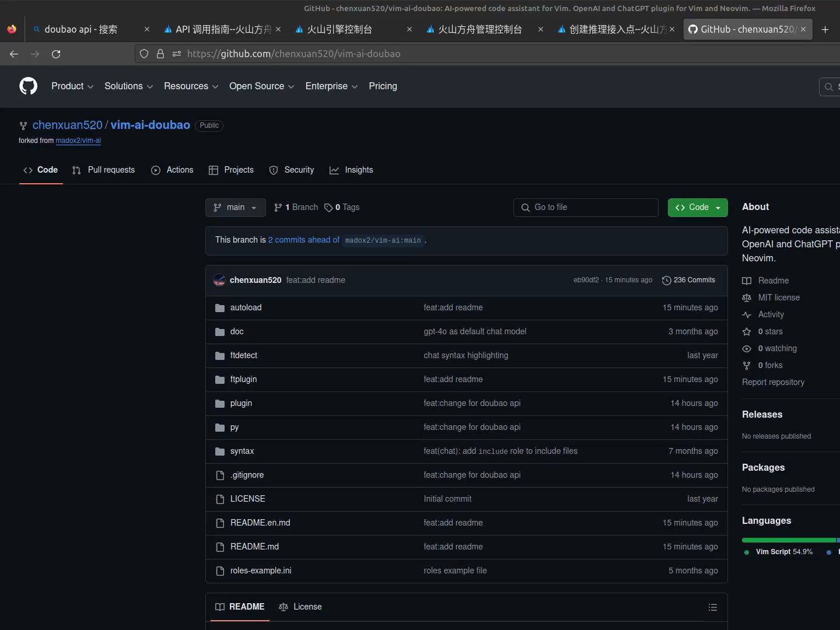Open the 2 commits ahead of link
This screenshot has width=840, height=630.
[x=303, y=240]
